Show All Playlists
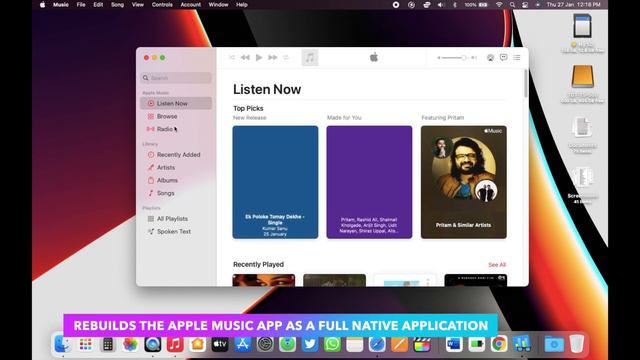The image size is (640, 360). (x=176, y=219)
